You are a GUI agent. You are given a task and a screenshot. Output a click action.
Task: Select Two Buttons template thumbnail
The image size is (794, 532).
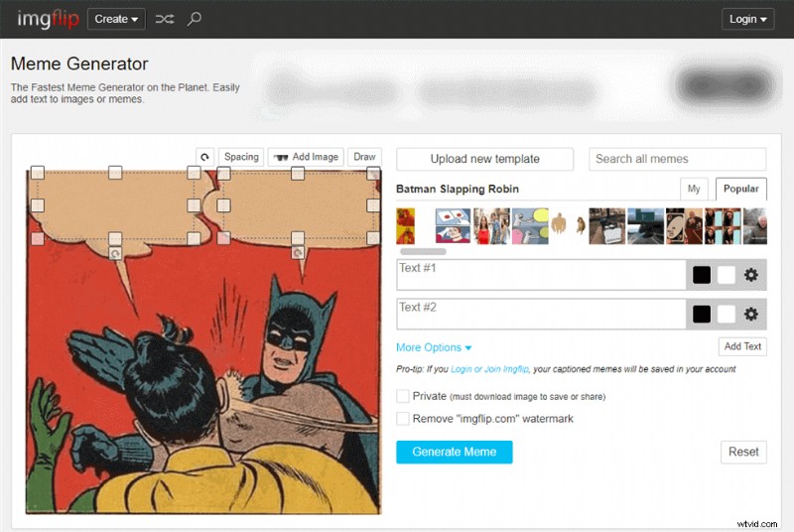(x=453, y=225)
